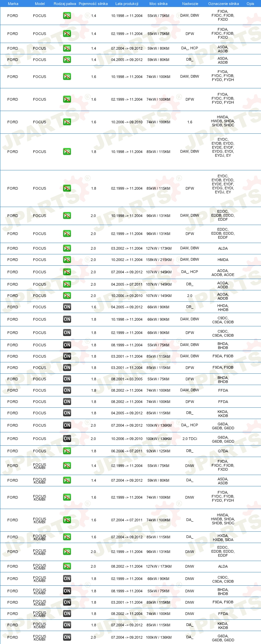Select the 03.2002 -> 11.2004 production years cell
Viewport: 261px width, 644px height.
(127, 248)
